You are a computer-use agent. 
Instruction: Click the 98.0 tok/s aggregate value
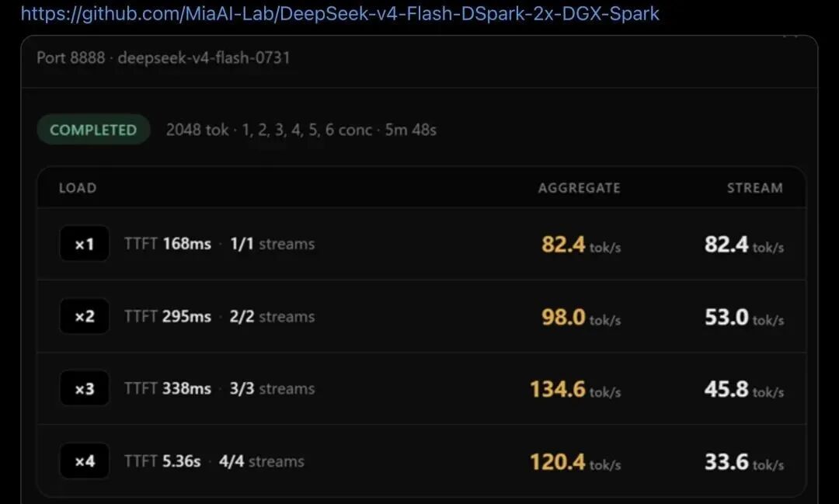[x=581, y=318]
